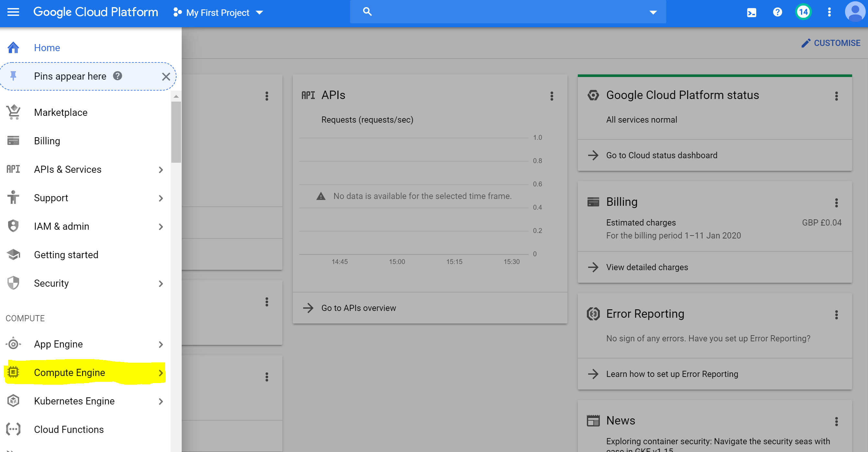Open Google Cloud Platform status card menu

(x=836, y=96)
